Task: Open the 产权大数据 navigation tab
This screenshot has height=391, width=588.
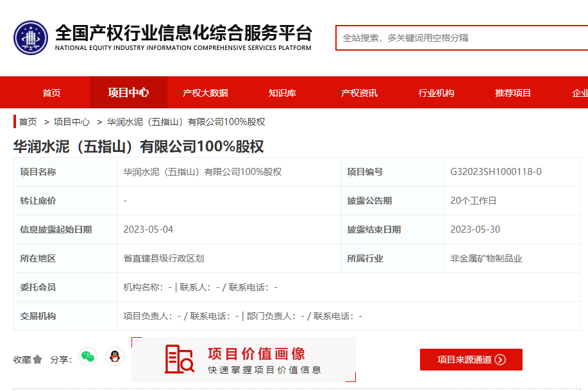Action: 205,92
